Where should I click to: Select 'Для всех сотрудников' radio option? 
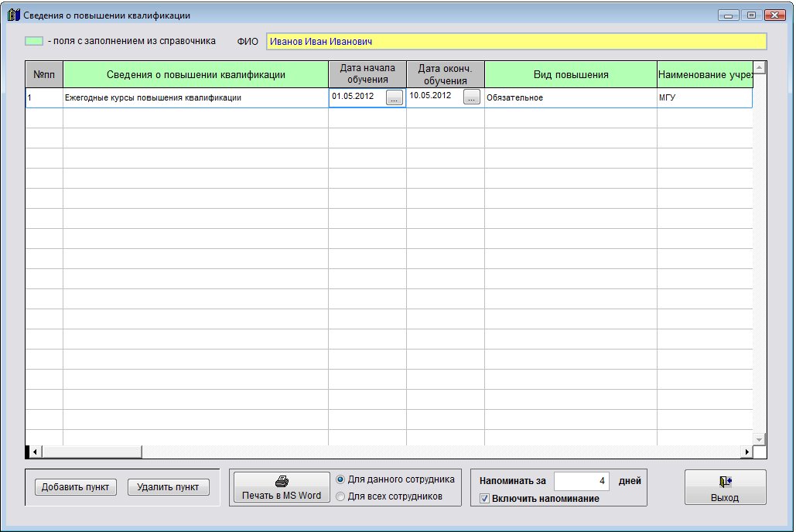[341, 496]
